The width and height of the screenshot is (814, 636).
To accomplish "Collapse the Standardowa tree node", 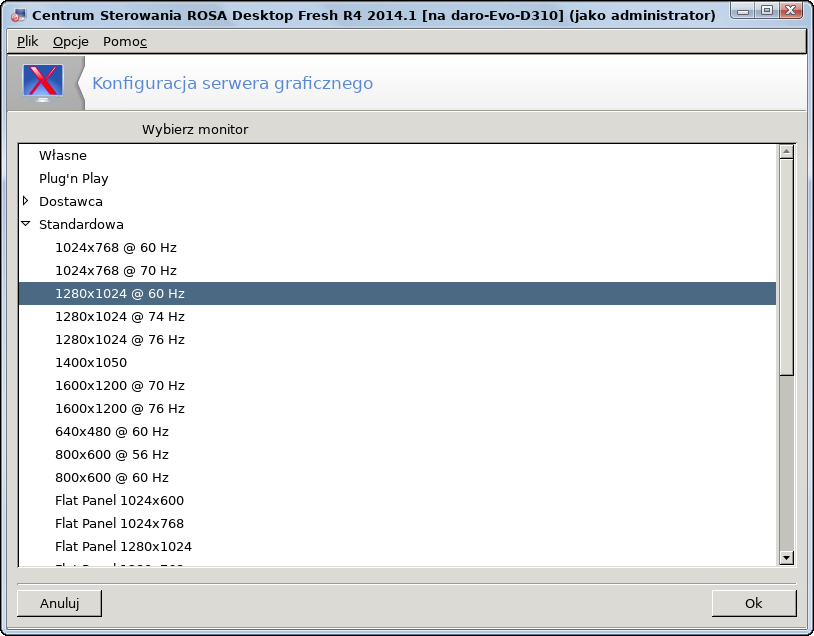I will pyautogui.click(x=25, y=224).
